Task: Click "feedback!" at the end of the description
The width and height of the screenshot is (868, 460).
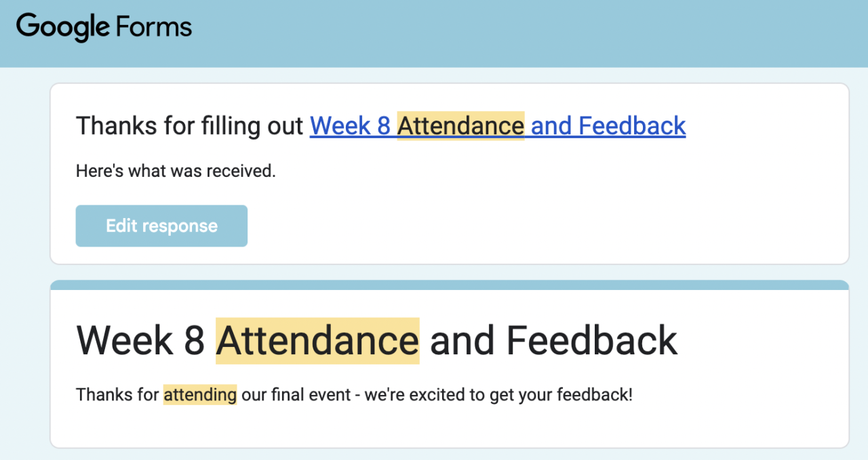Action: click(x=595, y=394)
